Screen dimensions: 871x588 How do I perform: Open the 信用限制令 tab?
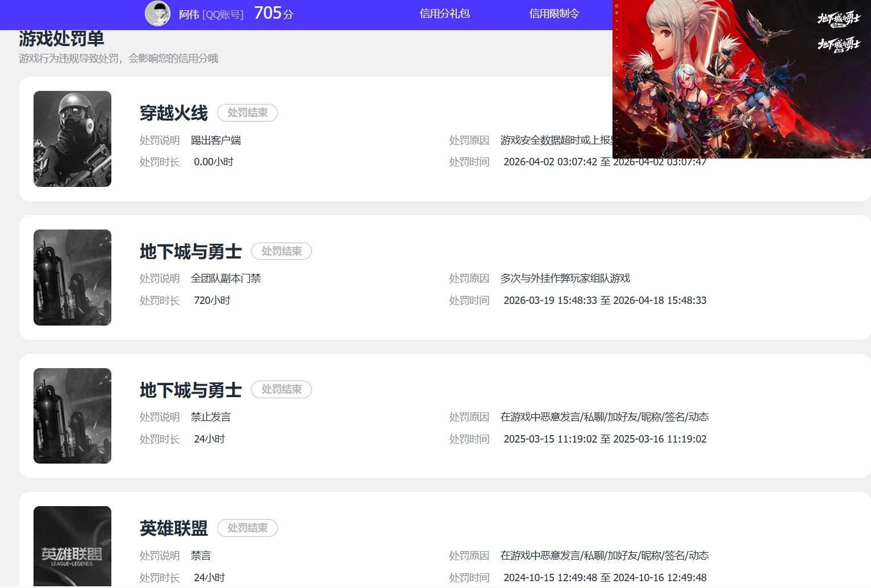coord(554,14)
